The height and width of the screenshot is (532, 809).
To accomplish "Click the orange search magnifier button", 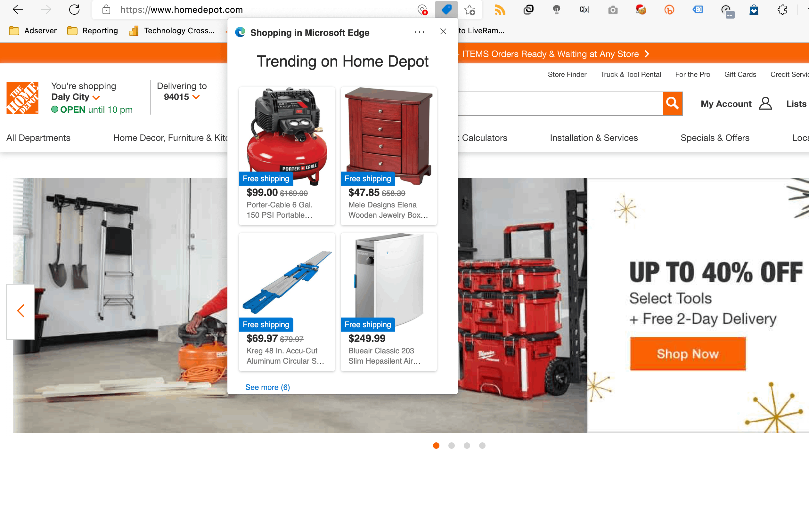I will (x=672, y=103).
